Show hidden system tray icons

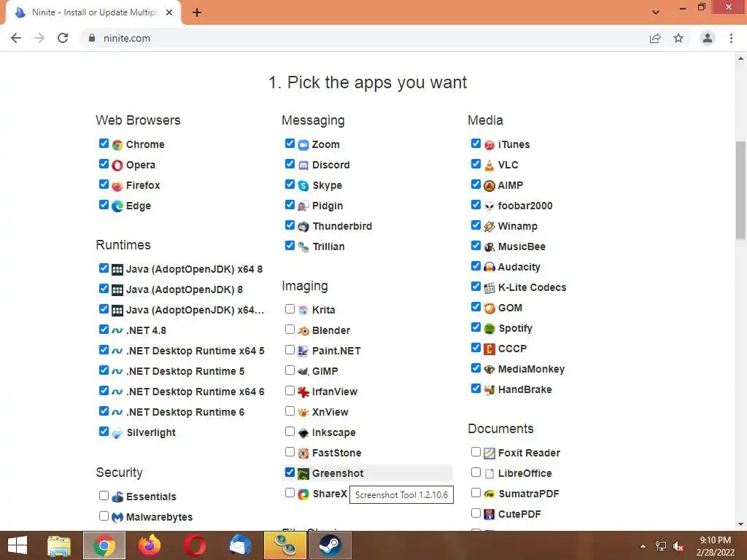(x=643, y=546)
